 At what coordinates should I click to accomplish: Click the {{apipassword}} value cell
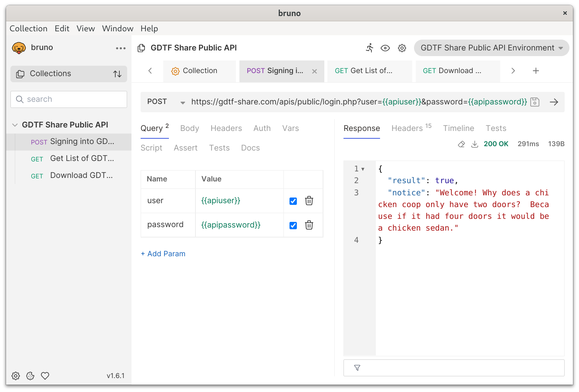coord(239,225)
